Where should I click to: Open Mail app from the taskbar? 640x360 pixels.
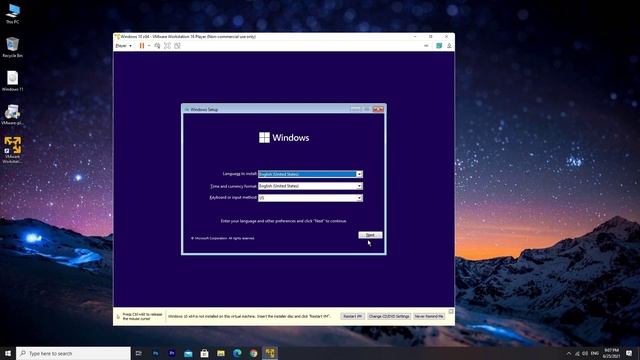[x=188, y=353]
